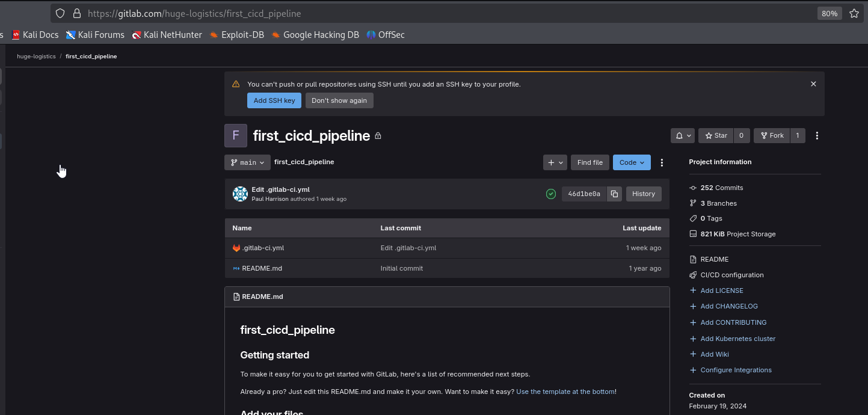Click the fork count 1
Screen dimensions: 868x415
(798, 136)
